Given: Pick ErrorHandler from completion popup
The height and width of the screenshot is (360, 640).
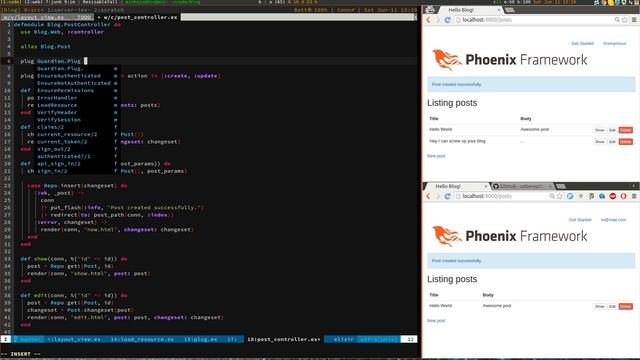Looking at the screenshot, I should pyautogui.click(x=77, y=98).
